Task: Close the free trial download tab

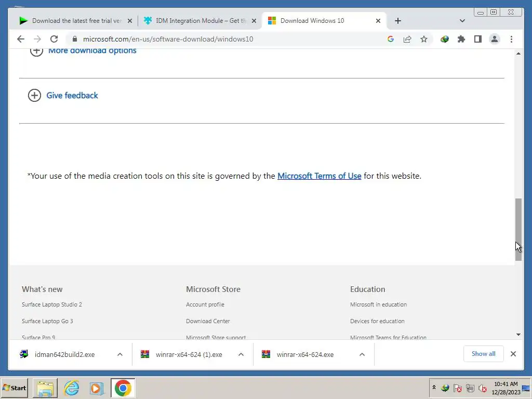Action: click(x=129, y=21)
